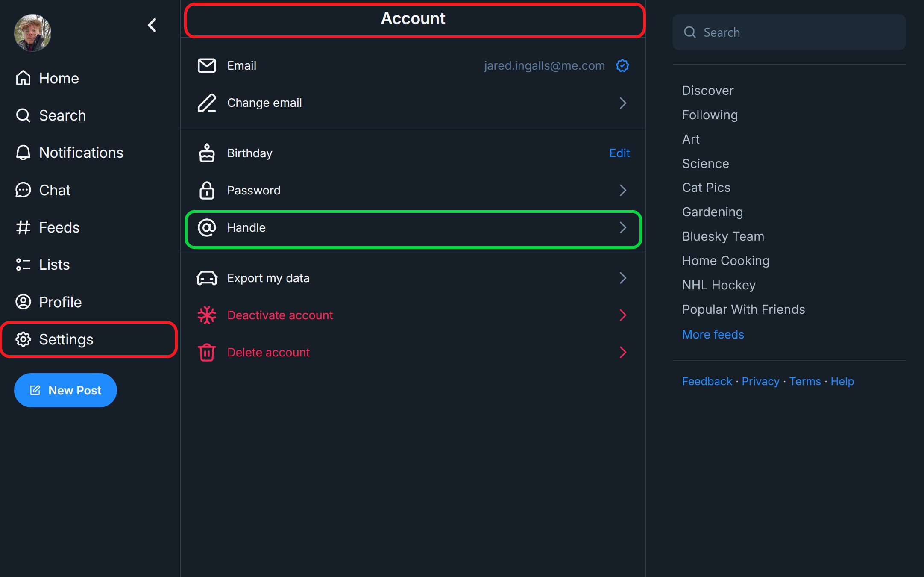Open the Bluesky Team feed

pyautogui.click(x=723, y=236)
